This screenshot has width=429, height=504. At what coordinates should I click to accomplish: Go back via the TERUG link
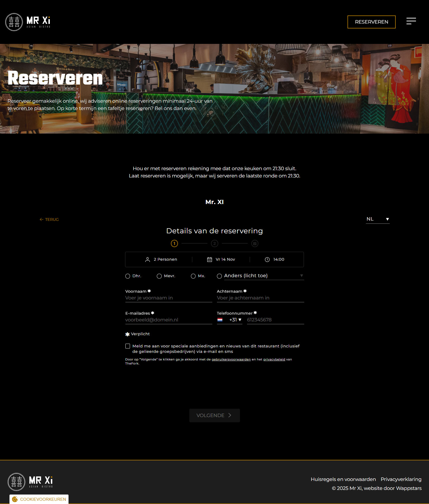[x=49, y=219]
